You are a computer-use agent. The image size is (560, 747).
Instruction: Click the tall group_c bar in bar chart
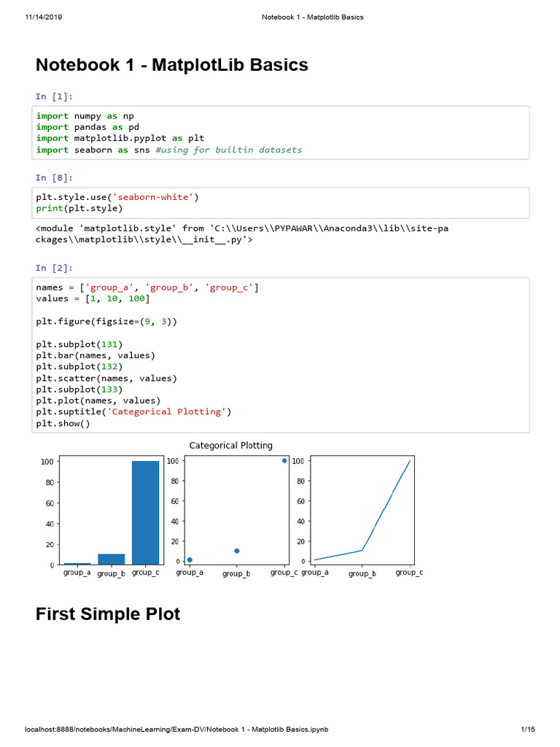(x=145, y=513)
